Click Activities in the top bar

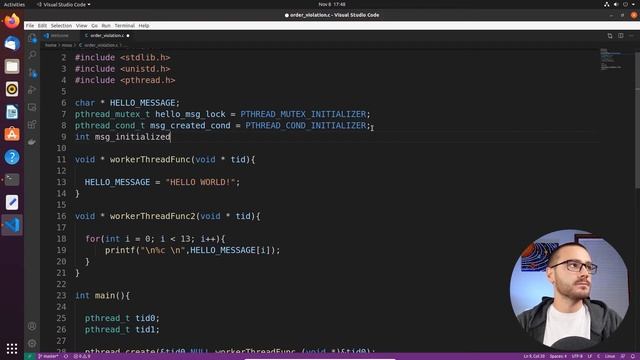tap(14, 4)
